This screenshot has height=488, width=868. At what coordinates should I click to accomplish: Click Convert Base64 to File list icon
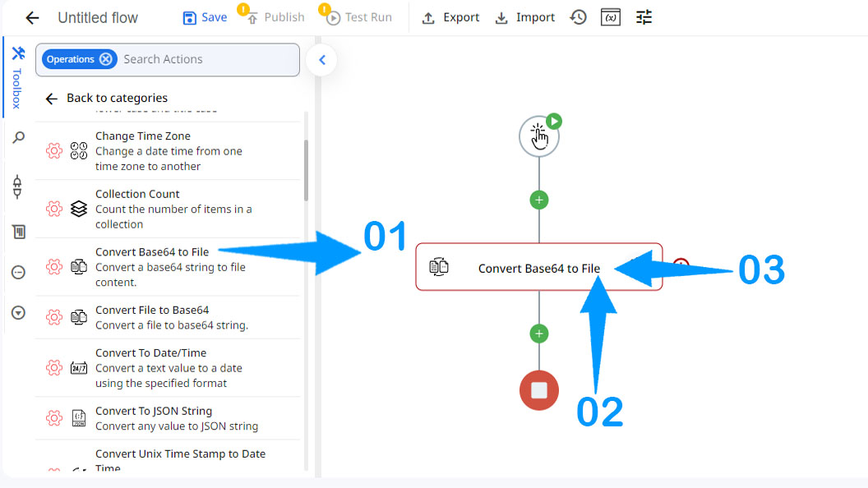pyautogui.click(x=79, y=267)
